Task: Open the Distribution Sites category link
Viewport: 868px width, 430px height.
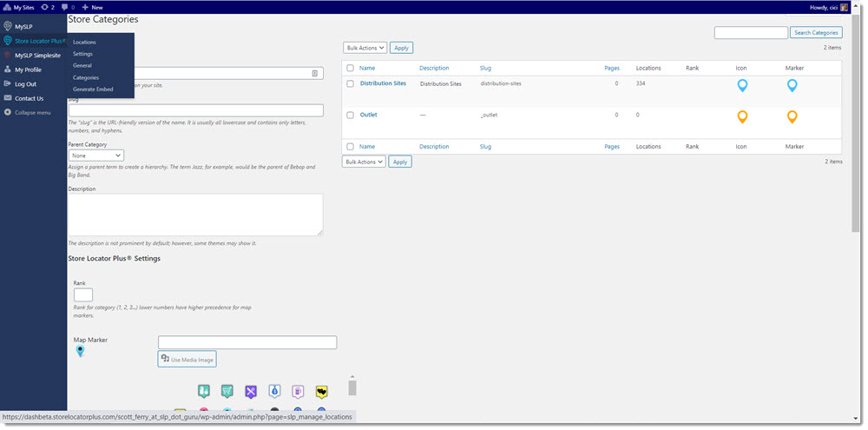Action: tap(383, 83)
